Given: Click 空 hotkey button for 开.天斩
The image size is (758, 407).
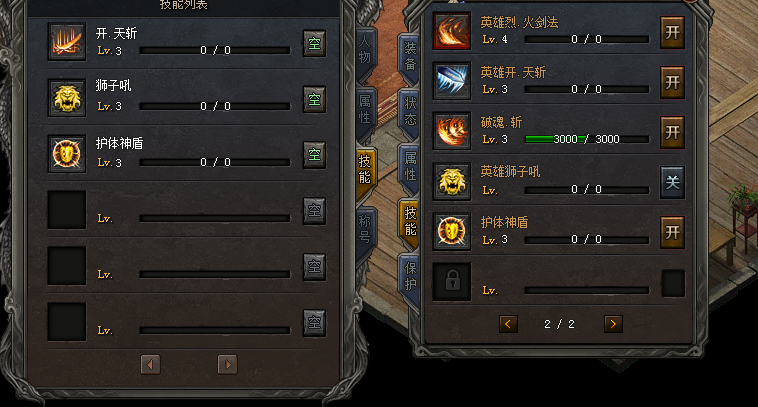Looking at the screenshot, I should [x=314, y=44].
